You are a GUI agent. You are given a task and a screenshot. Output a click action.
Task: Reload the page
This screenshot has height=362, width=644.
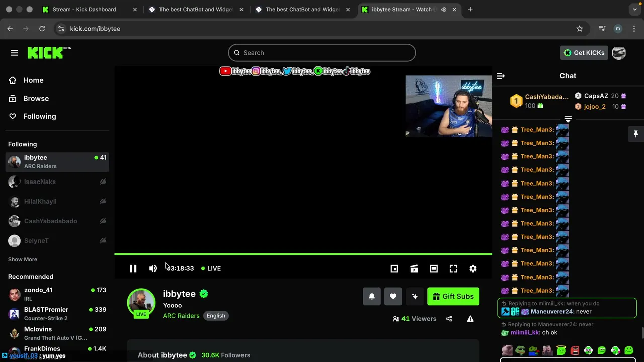pos(42,29)
